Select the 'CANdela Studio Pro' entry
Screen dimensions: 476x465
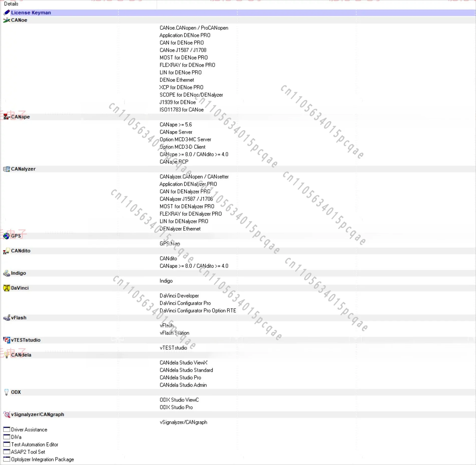[180, 378]
